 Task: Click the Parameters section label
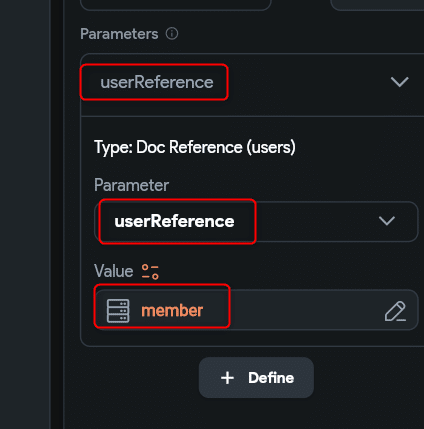tap(119, 34)
